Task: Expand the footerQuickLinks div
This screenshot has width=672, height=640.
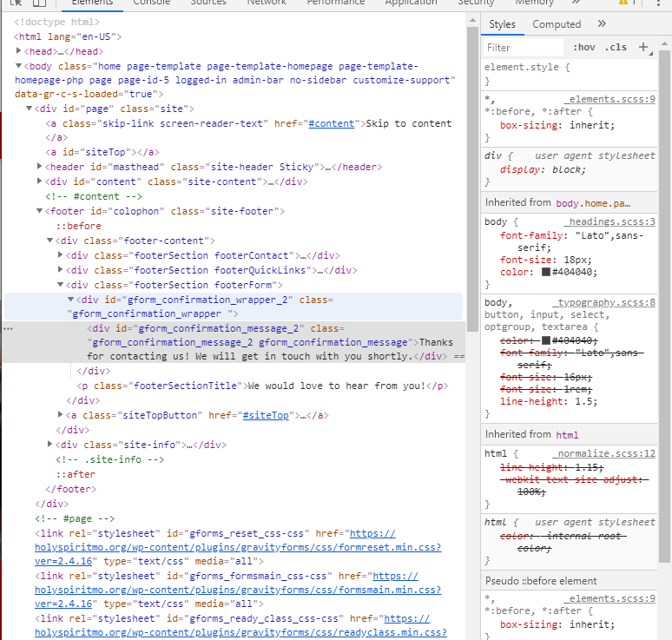Action: pyautogui.click(x=61, y=270)
